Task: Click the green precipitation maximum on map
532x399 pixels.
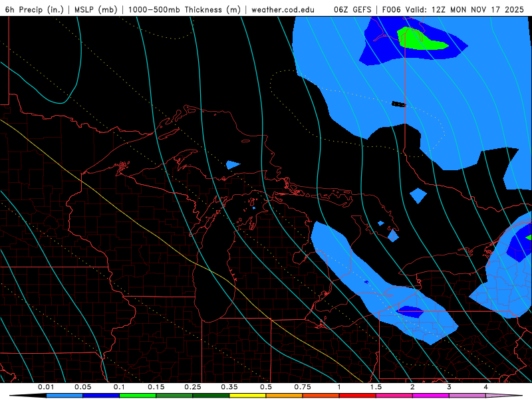Action: click(421, 40)
